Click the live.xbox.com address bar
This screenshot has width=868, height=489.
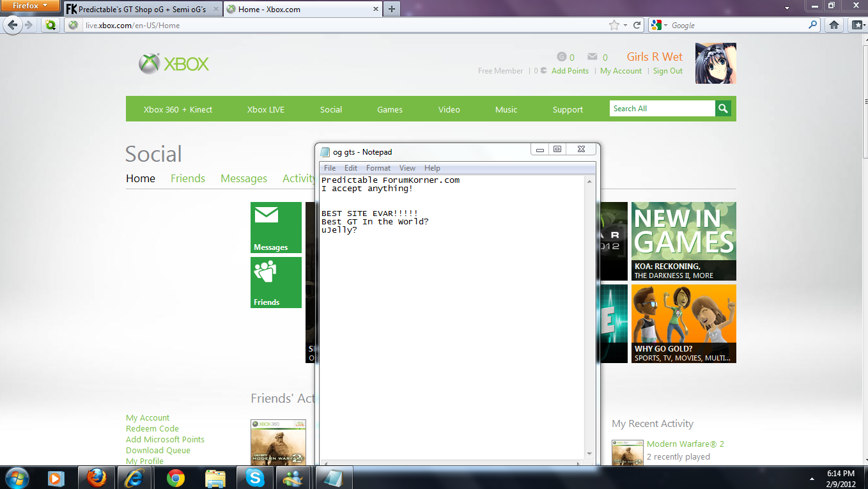tap(345, 26)
